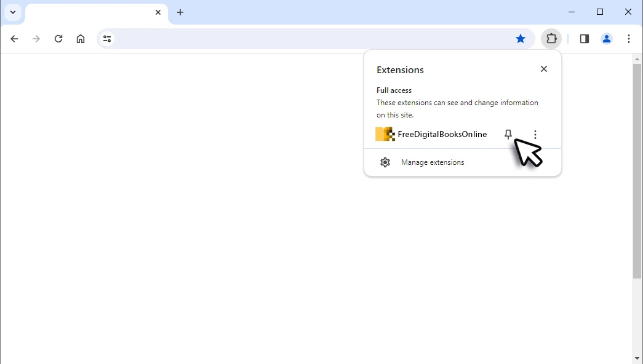Image resolution: width=643 pixels, height=364 pixels.
Task: Click the Chrome profile avatar
Action: pyautogui.click(x=607, y=38)
